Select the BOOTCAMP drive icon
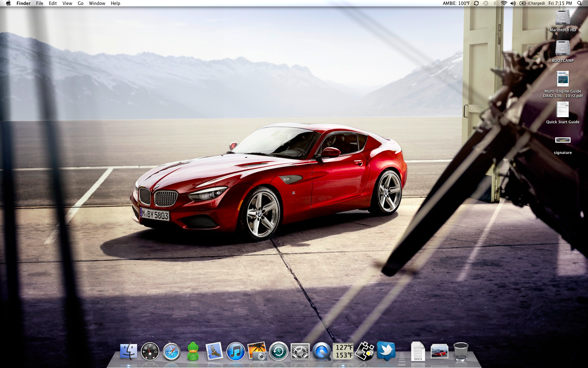The image size is (588, 368). (563, 48)
